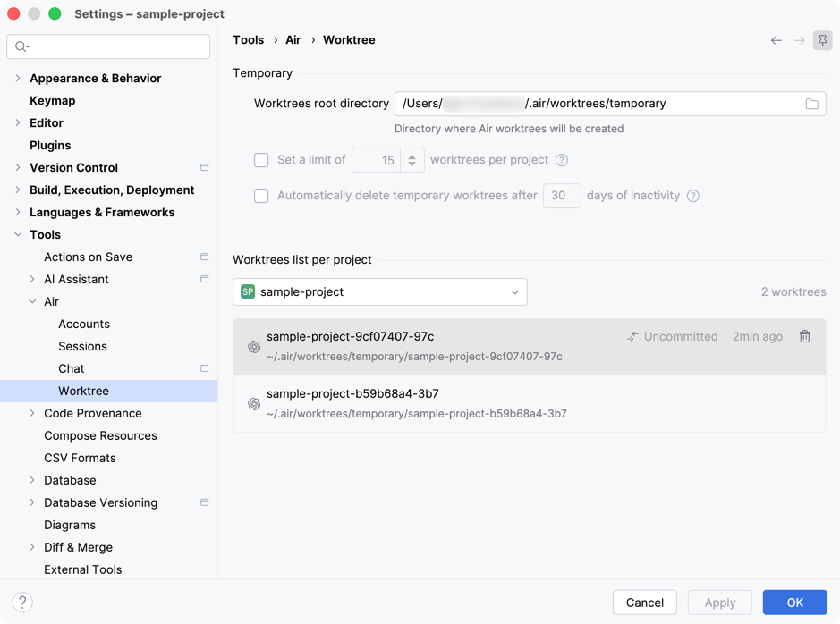Click the search magnifier icon in settings
Image resolution: width=840 pixels, height=624 pixels.
21,46
